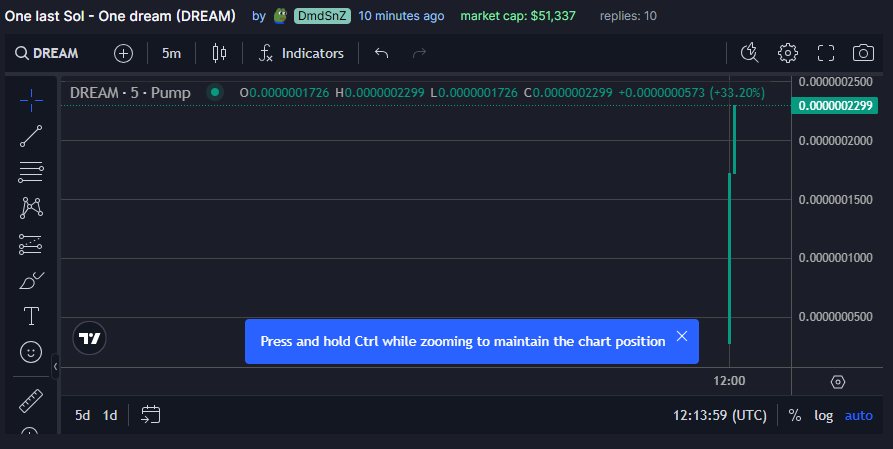The width and height of the screenshot is (893, 449).
Task: Enter fullscreen chart mode
Action: 826,53
